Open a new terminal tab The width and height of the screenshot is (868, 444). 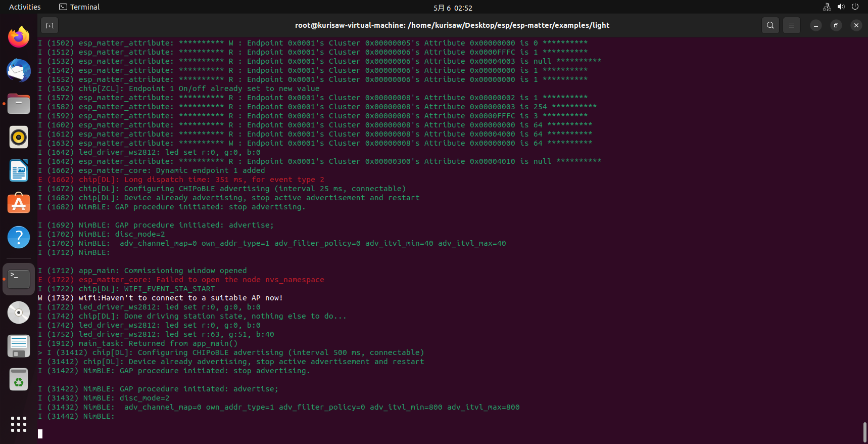[50, 25]
